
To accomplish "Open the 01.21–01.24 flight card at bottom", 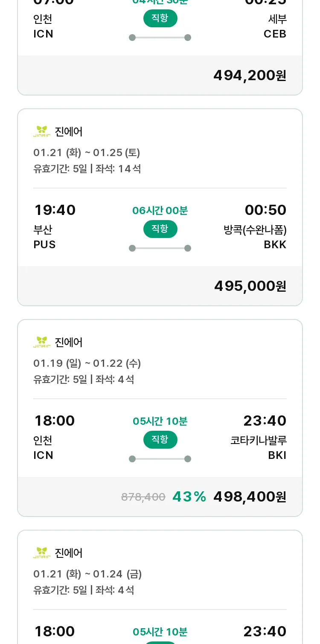I will coord(160,587).
